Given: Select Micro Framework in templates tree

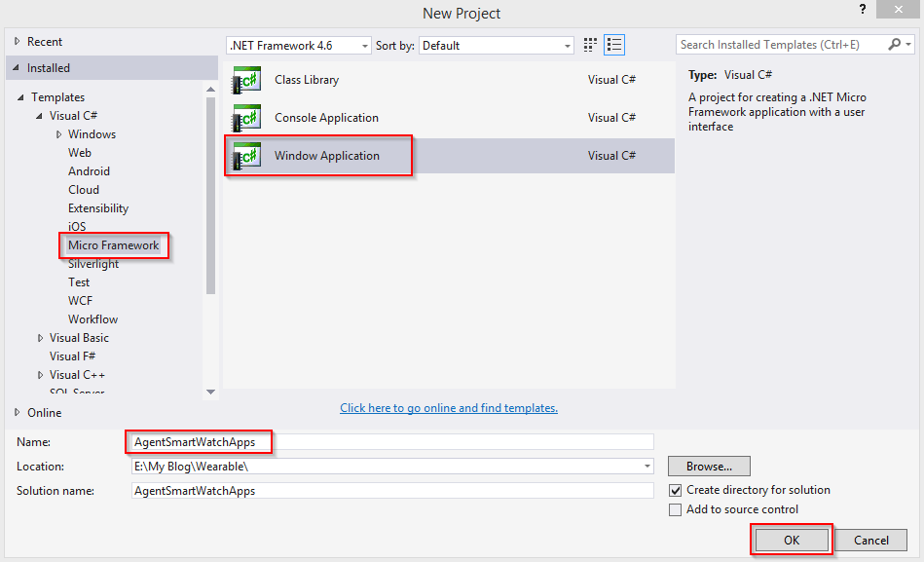Looking at the screenshot, I should (x=113, y=245).
